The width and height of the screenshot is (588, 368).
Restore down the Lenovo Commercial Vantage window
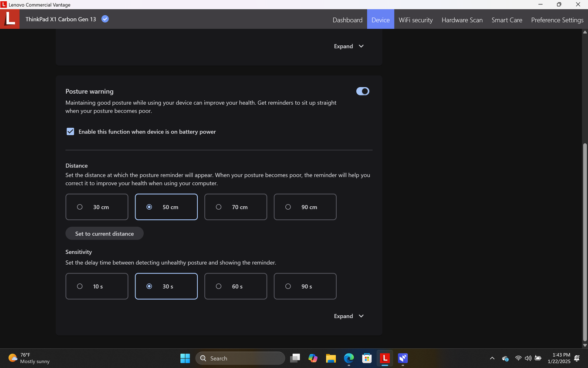tap(559, 4)
